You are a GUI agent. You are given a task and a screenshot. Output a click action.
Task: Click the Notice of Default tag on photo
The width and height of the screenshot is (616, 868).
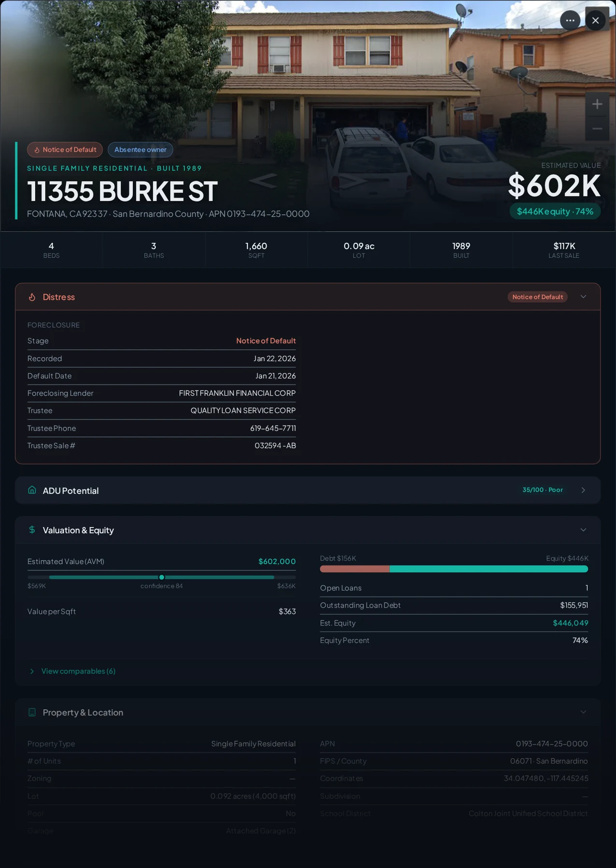[x=65, y=150]
